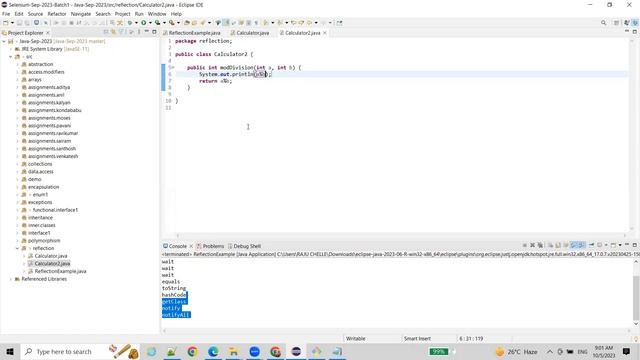This screenshot has width=640, height=360.
Task: Fold the modDivision method in editor
Action: click(173, 67)
